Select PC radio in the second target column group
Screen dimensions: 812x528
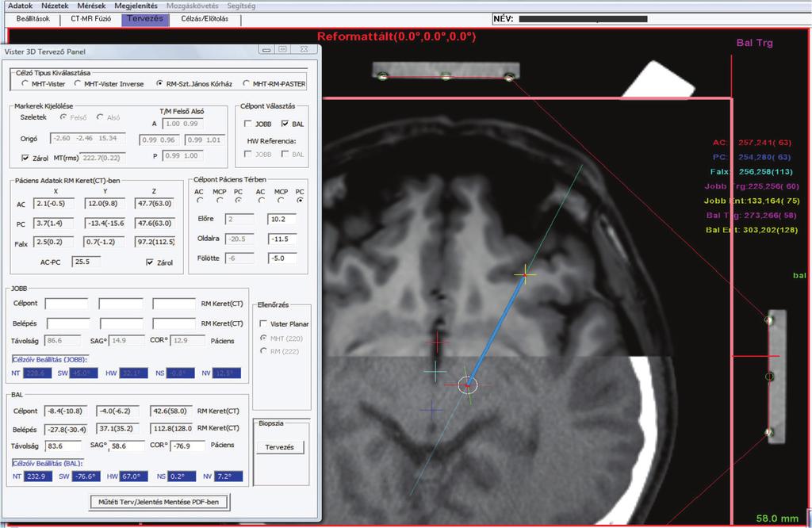(x=300, y=200)
